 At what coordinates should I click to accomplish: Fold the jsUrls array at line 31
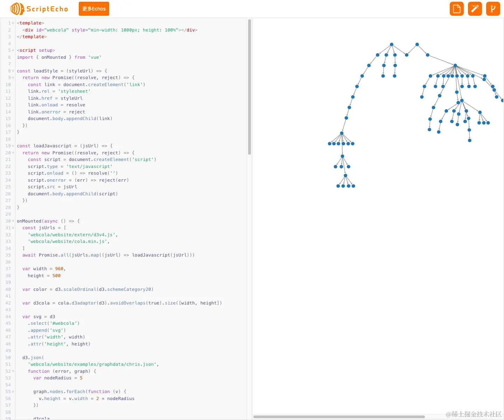13,228
